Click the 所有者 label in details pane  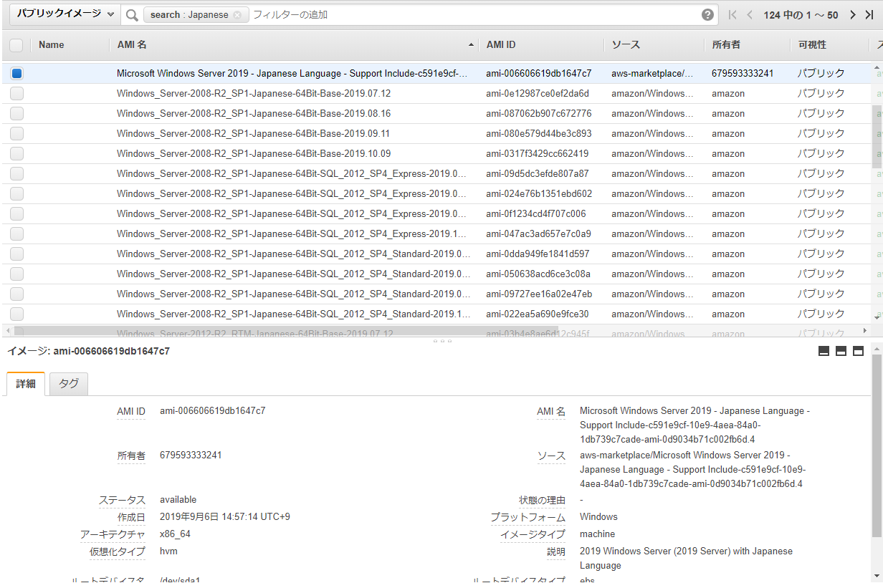click(x=131, y=456)
